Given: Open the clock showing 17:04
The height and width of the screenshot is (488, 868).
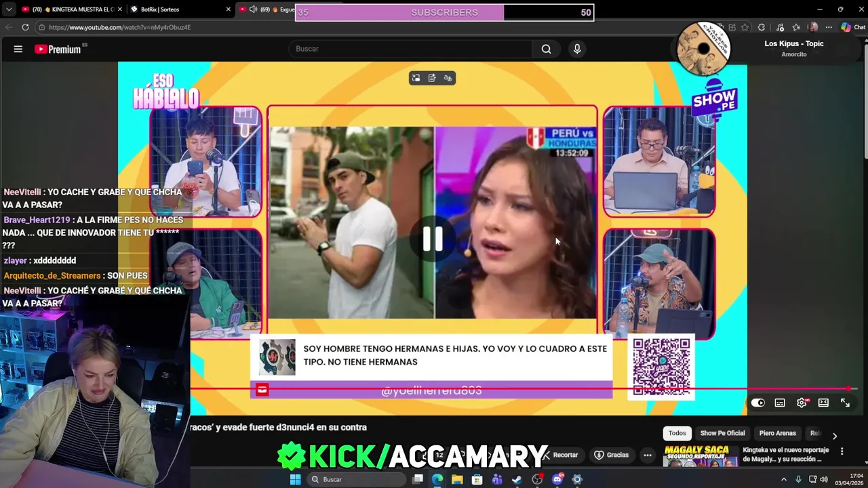Looking at the screenshot, I should (x=848, y=479).
